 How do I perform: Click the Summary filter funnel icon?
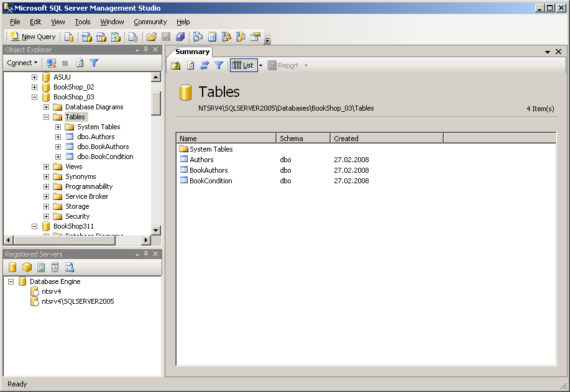(219, 65)
